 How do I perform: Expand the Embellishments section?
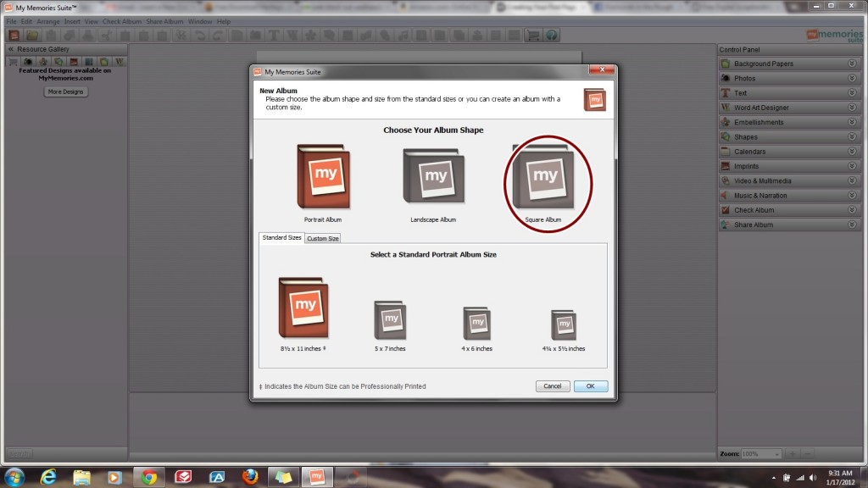click(852, 122)
